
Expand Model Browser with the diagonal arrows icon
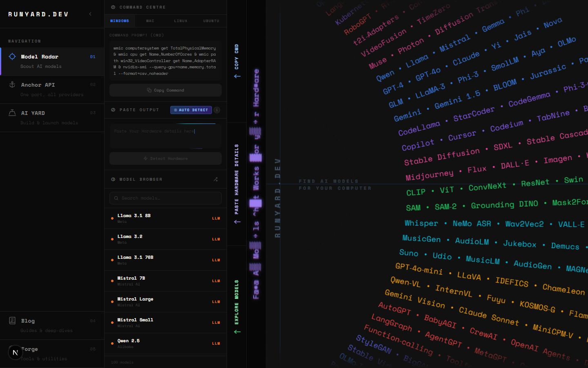click(216, 179)
